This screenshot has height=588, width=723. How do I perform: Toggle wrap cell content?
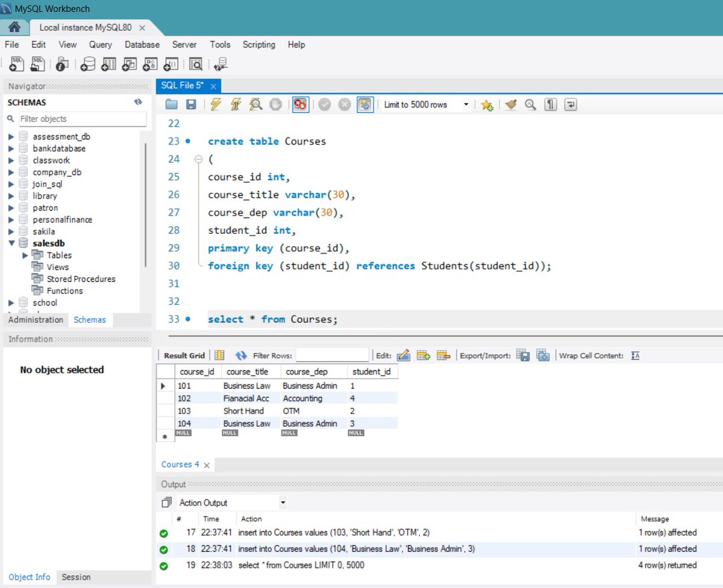point(635,355)
